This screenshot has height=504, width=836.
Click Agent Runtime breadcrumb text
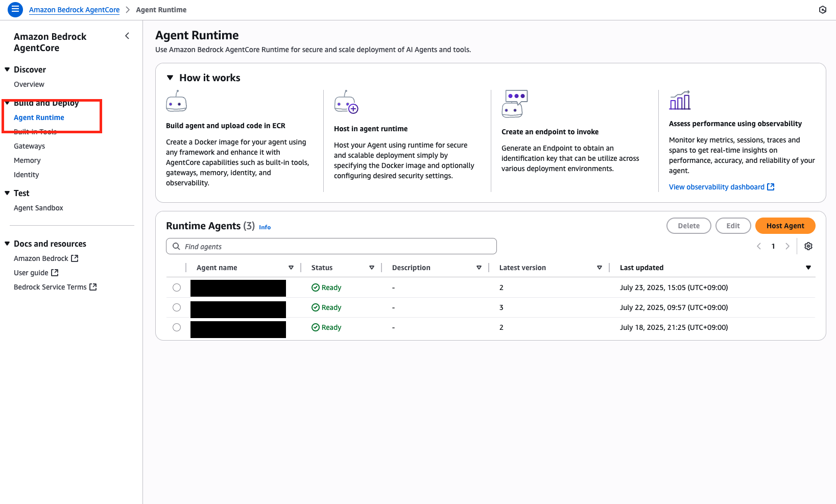click(161, 10)
